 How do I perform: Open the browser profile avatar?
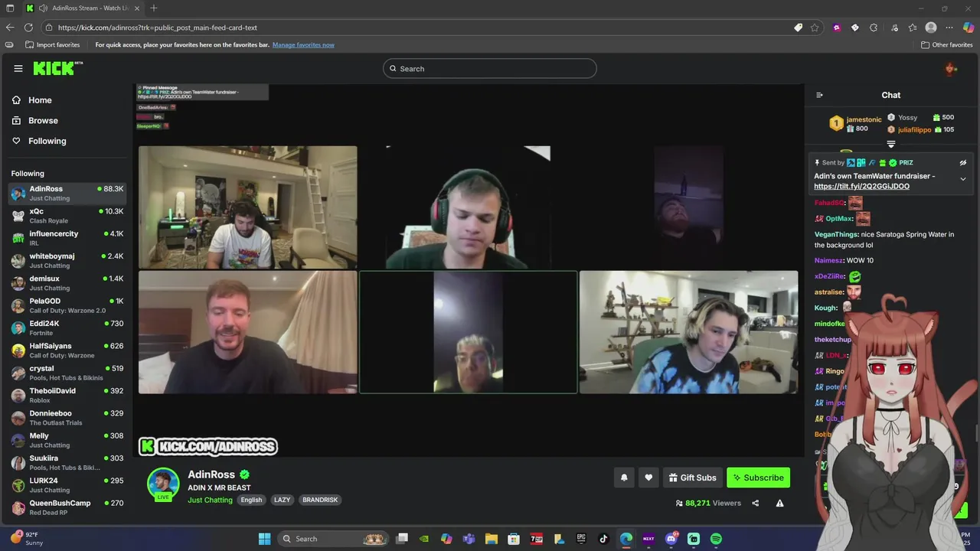pos(931,28)
